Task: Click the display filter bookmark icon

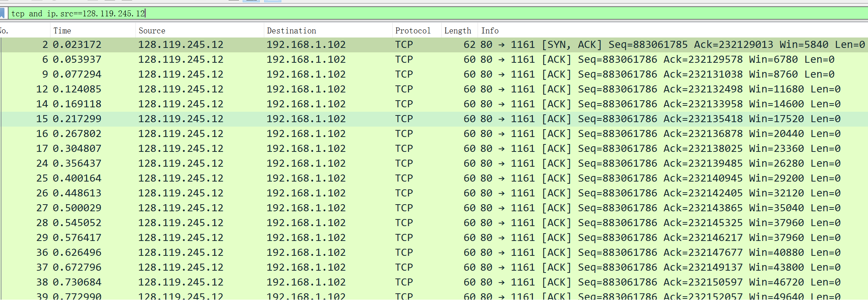Action: pos(2,13)
